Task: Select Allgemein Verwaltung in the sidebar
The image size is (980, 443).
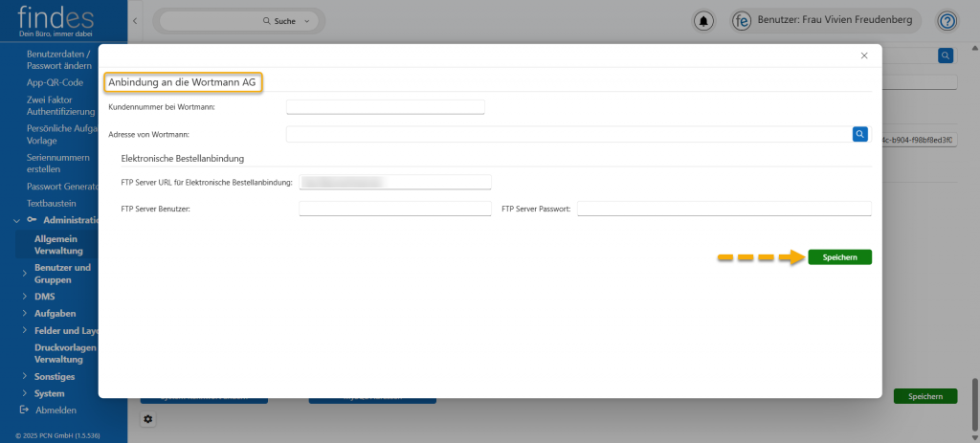Action: [58, 244]
